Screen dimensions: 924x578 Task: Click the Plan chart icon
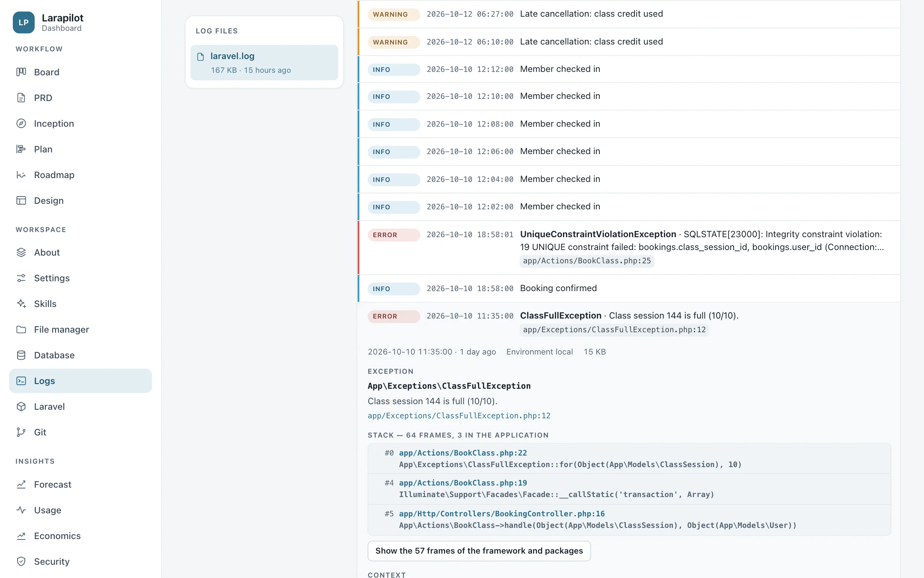pyautogui.click(x=21, y=149)
